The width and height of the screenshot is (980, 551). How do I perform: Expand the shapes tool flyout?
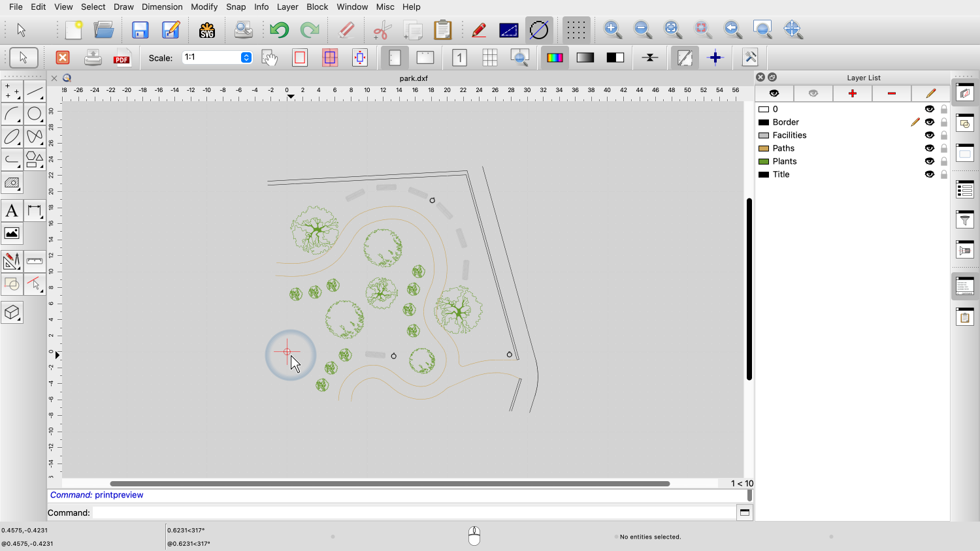[35, 160]
